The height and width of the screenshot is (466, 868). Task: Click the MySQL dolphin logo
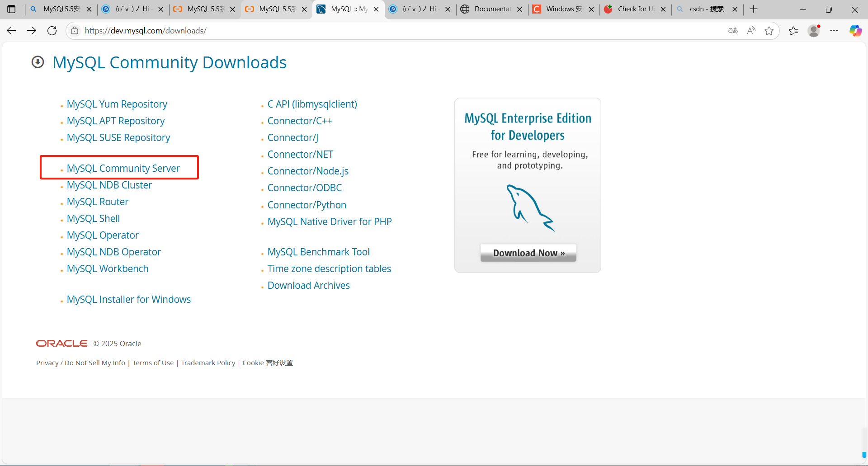click(530, 208)
